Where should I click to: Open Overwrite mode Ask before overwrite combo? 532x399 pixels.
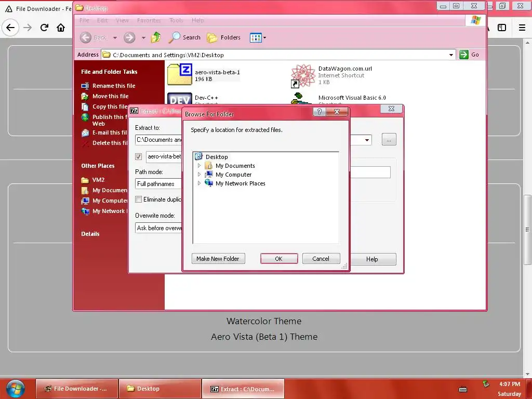158,228
